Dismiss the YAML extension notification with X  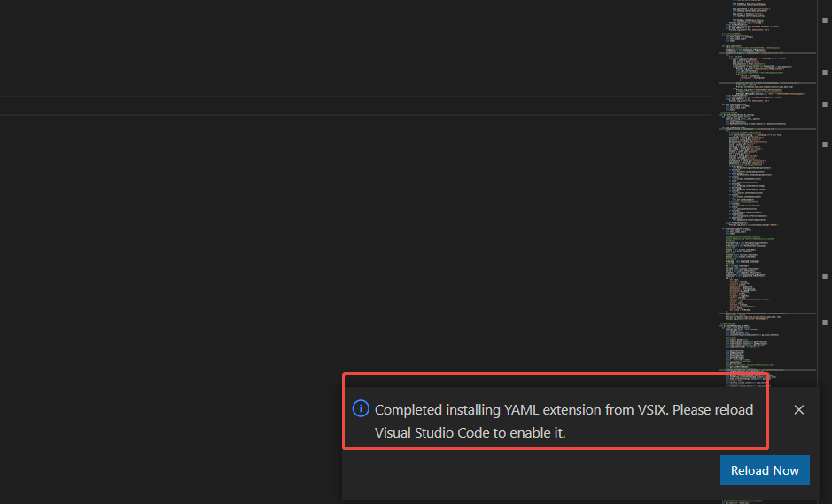pyautogui.click(x=798, y=409)
